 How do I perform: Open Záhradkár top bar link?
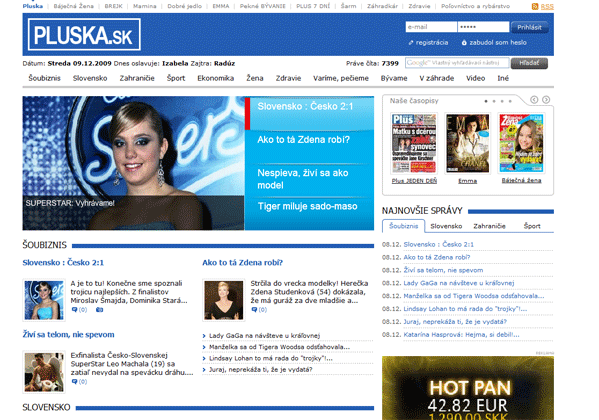pos(382,6)
